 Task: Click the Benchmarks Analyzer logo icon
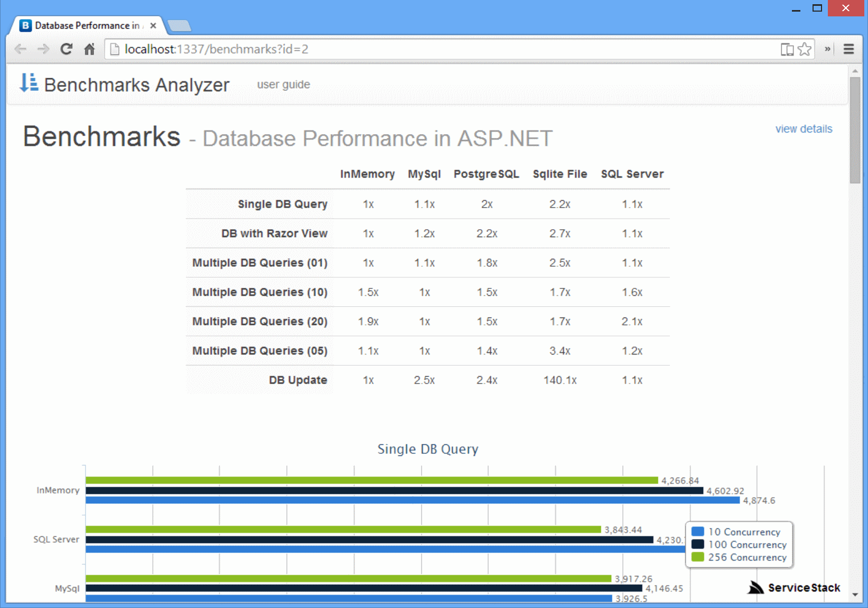(x=29, y=83)
